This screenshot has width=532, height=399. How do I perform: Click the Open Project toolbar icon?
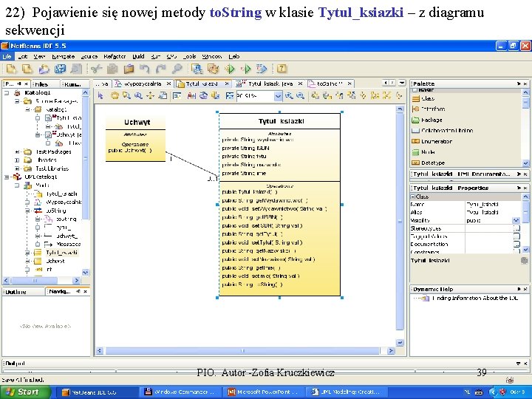click(44, 69)
